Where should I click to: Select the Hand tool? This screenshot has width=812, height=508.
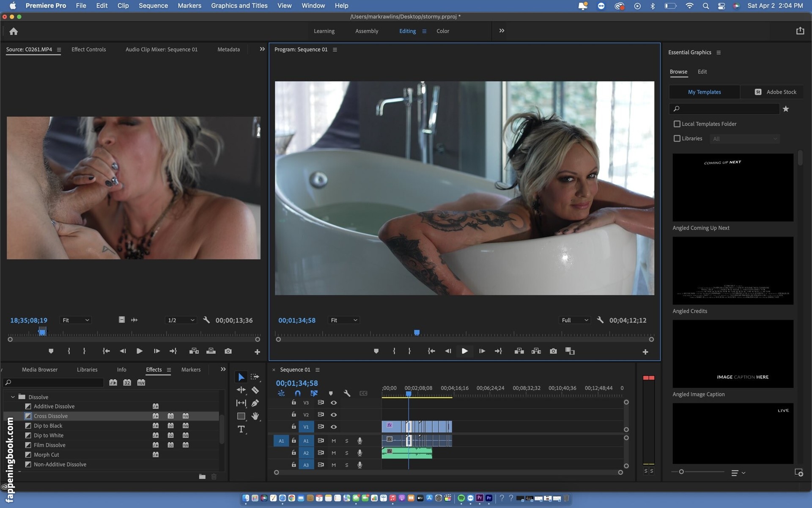click(x=255, y=416)
